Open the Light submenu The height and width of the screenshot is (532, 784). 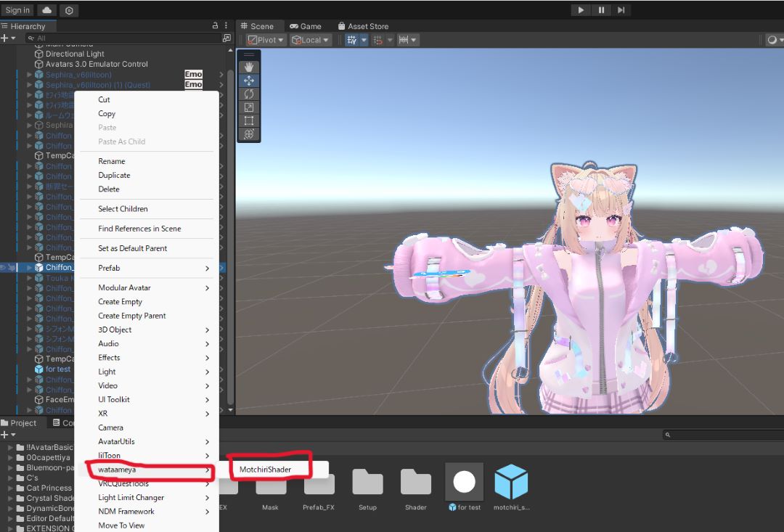[147, 372]
